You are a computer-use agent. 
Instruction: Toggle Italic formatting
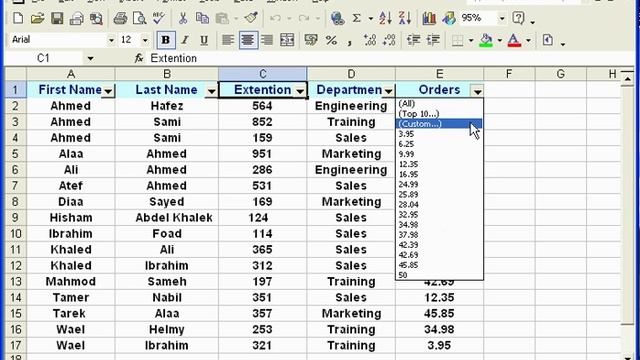click(x=185, y=40)
